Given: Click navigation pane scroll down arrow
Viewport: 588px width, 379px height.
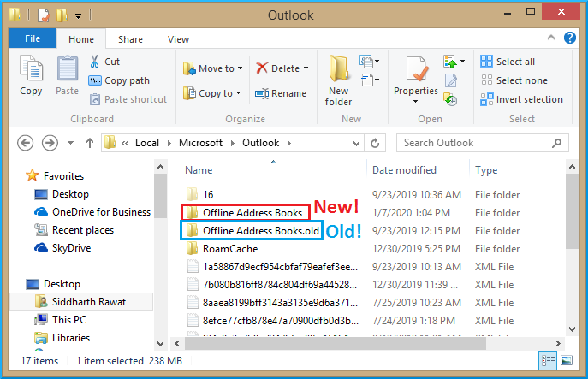Looking at the screenshot, I should click(x=161, y=343).
